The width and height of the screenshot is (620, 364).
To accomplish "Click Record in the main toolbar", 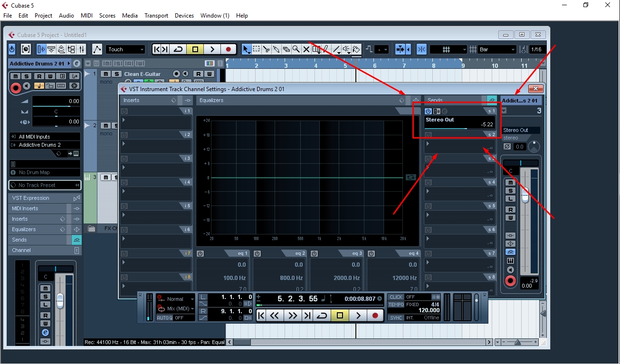I will pos(229,49).
